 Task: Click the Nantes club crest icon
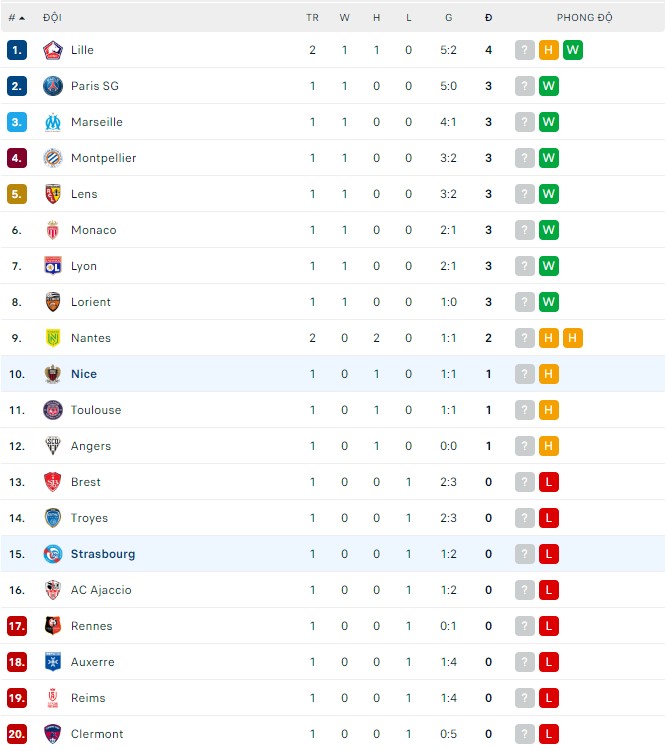[x=53, y=338]
